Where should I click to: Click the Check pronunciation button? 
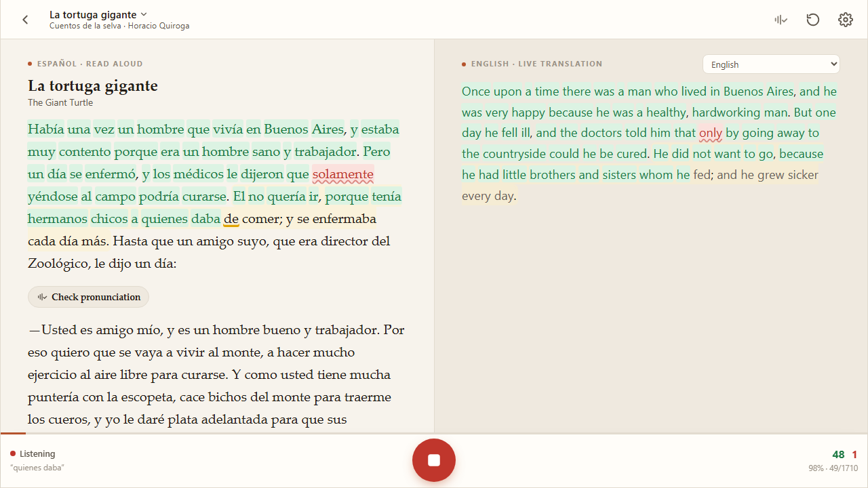[x=88, y=297]
